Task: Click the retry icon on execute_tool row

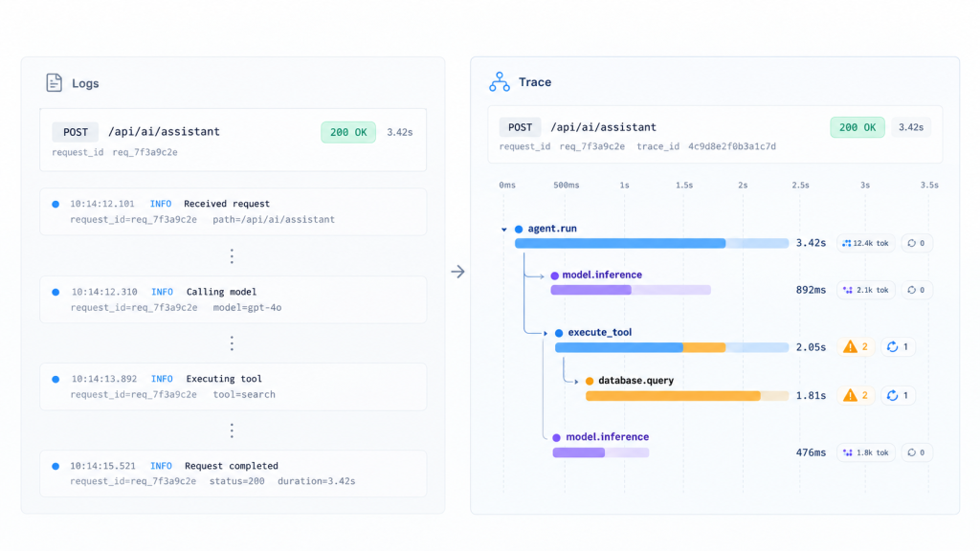Action: coord(892,346)
